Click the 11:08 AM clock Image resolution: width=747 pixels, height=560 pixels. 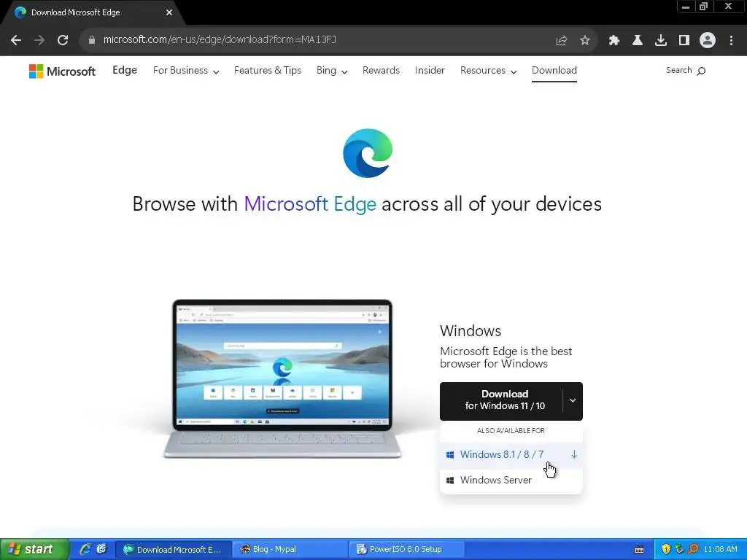click(720, 549)
